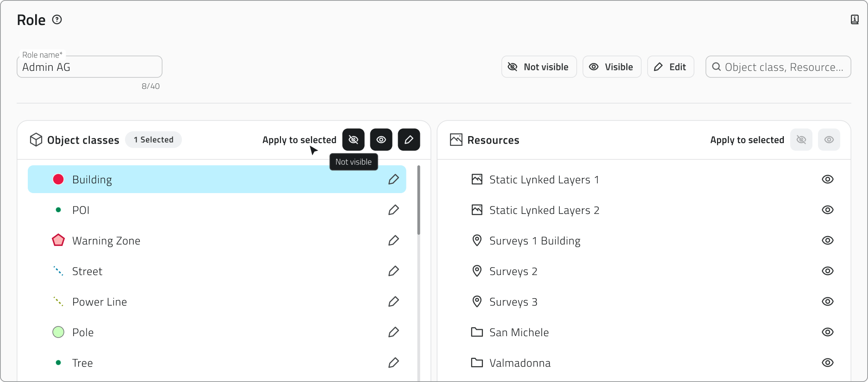868x382 pixels.
Task: Apply Not visible to selected object classes
Action: pos(353,140)
